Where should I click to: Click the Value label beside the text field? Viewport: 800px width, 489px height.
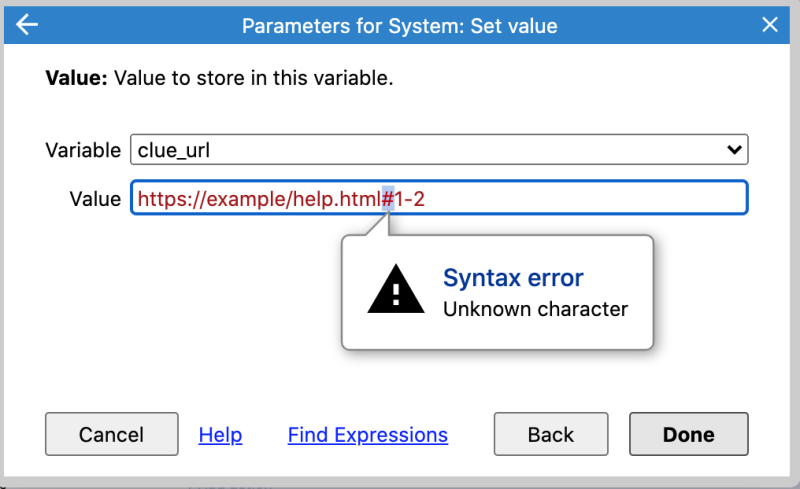[95, 199]
